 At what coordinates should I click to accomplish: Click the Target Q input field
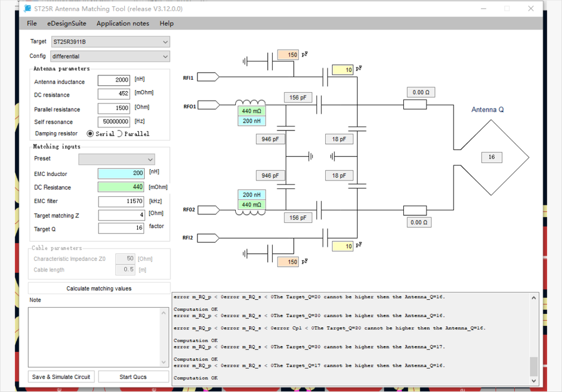coord(121,228)
